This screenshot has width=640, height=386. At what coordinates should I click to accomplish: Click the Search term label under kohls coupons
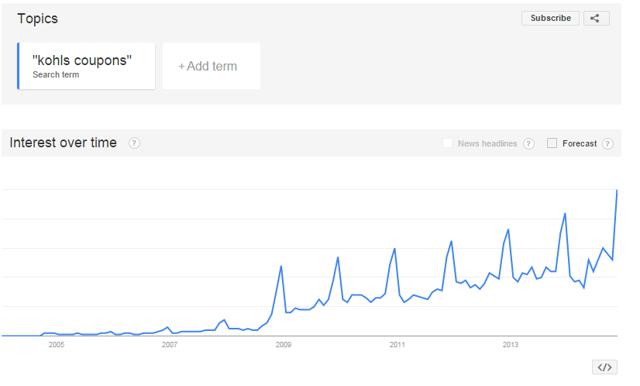click(x=56, y=75)
